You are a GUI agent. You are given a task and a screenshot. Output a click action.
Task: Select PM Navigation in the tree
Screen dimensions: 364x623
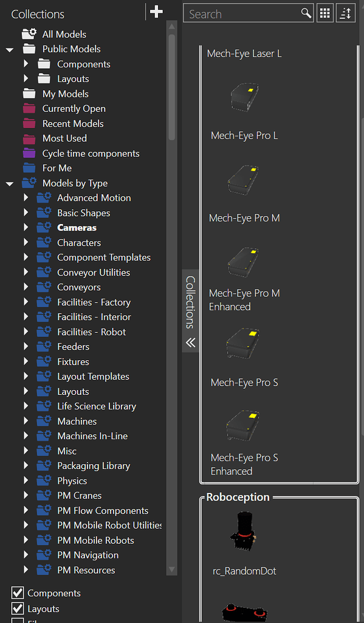[88, 555]
